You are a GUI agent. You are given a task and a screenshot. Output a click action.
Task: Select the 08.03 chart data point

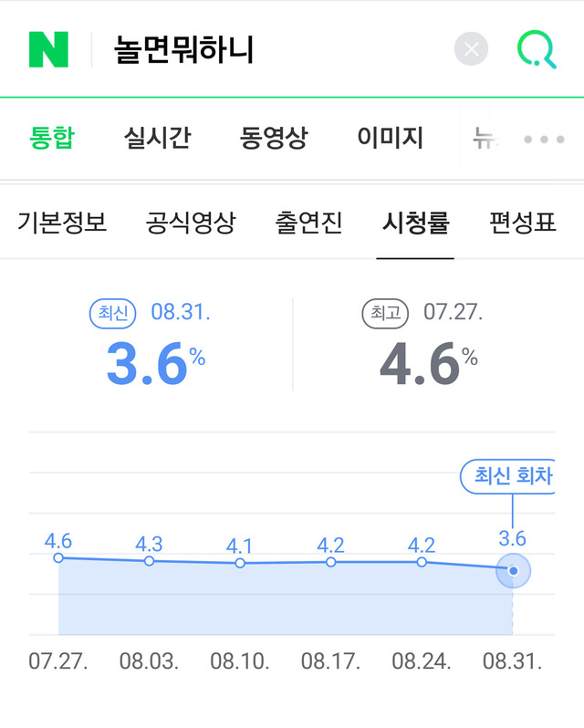[149, 560]
